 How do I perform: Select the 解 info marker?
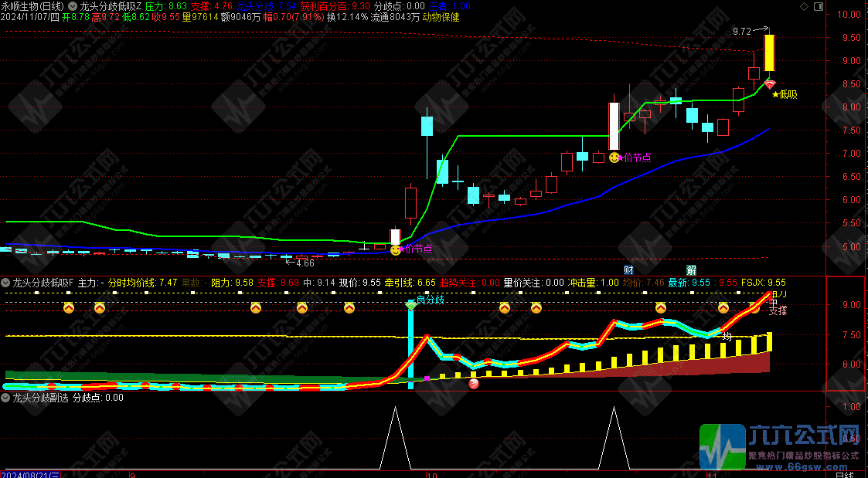click(x=691, y=270)
